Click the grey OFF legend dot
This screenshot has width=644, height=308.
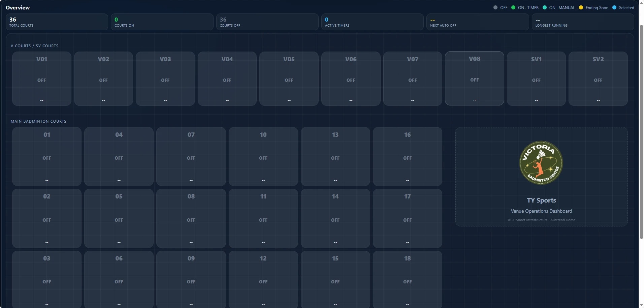(x=495, y=7)
